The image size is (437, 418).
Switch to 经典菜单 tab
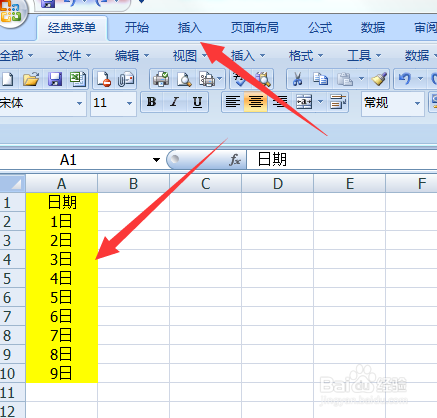click(72, 28)
